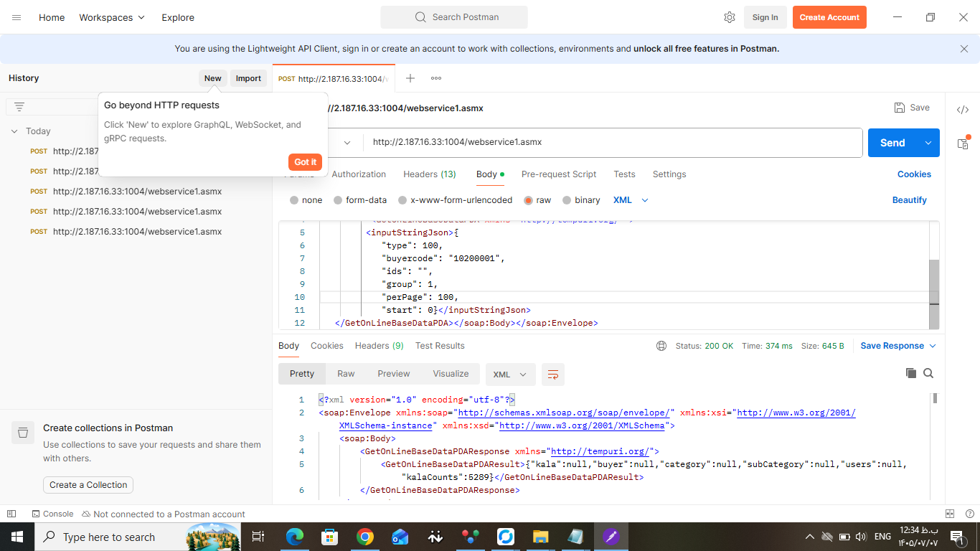The height and width of the screenshot is (551, 980).
Task: Open the help icon in status bar
Action: [x=969, y=514]
